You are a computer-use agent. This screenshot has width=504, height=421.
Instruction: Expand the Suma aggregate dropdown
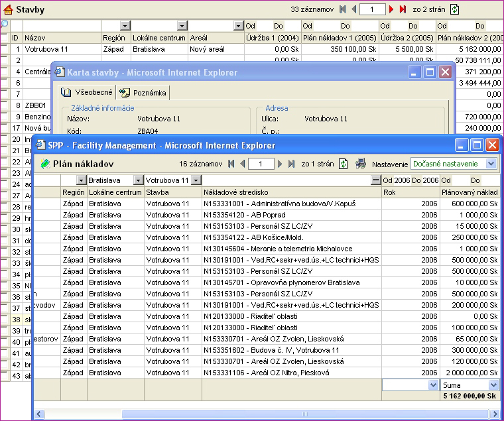493,385
